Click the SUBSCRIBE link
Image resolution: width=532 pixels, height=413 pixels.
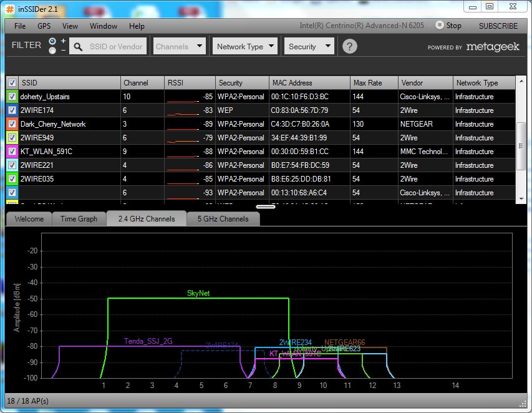498,26
